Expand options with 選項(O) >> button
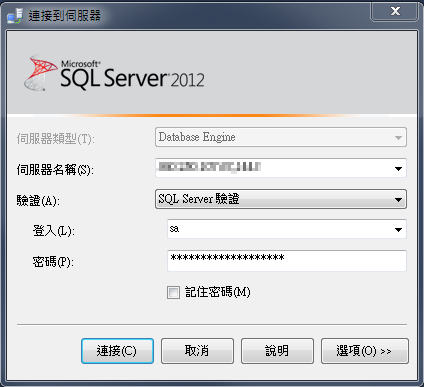This screenshot has height=387, width=424. pyautogui.click(x=365, y=351)
